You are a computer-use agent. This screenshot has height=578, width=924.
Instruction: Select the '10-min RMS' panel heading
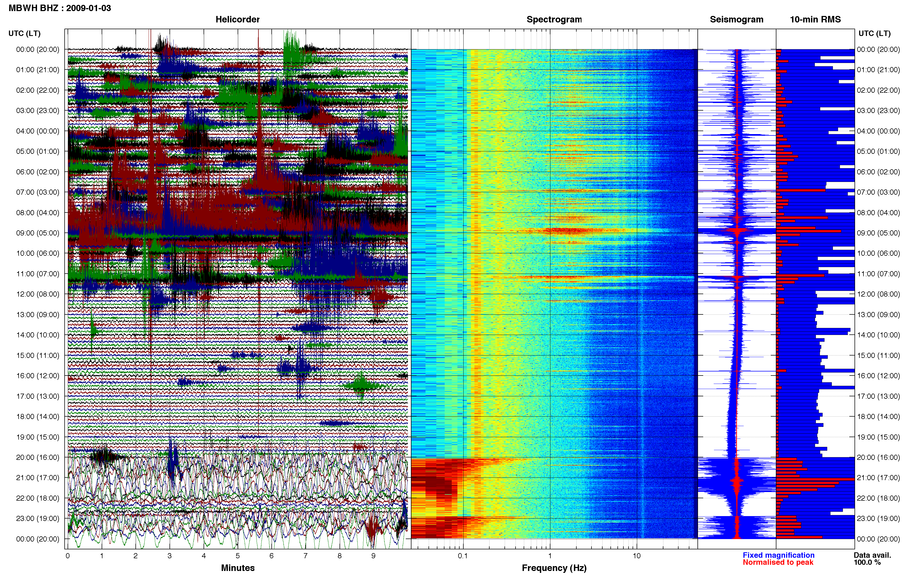tap(815, 19)
